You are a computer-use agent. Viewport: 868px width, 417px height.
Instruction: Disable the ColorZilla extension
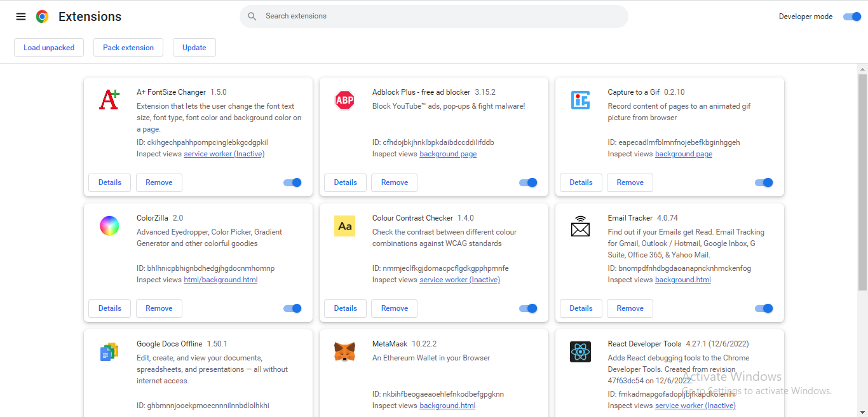pyautogui.click(x=292, y=308)
